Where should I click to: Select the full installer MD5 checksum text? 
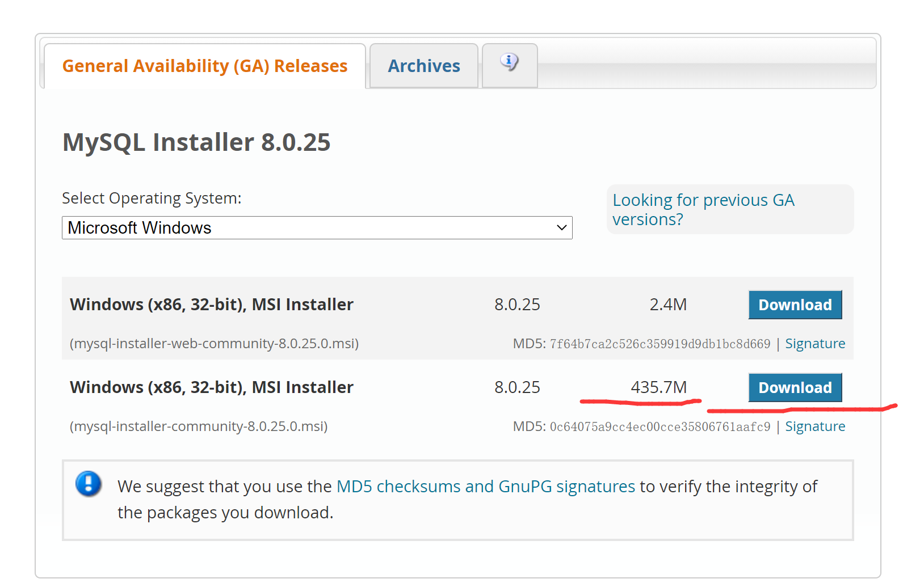(660, 426)
